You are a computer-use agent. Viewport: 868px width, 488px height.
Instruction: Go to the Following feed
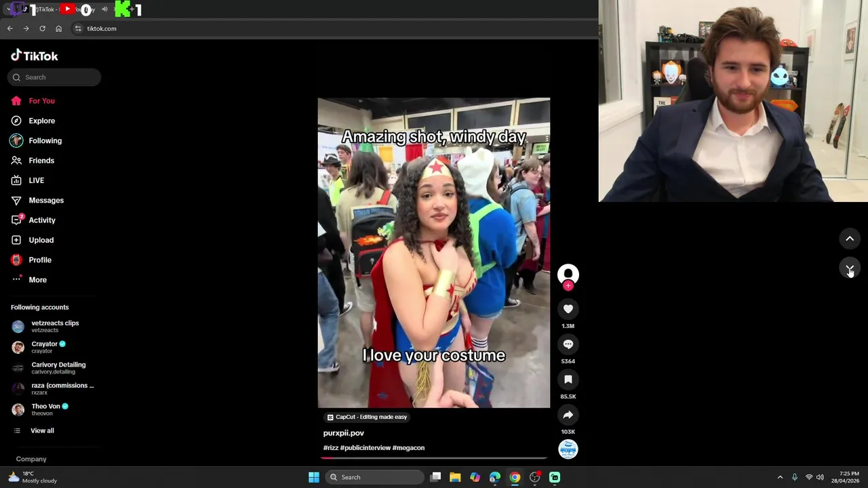[x=36, y=141]
